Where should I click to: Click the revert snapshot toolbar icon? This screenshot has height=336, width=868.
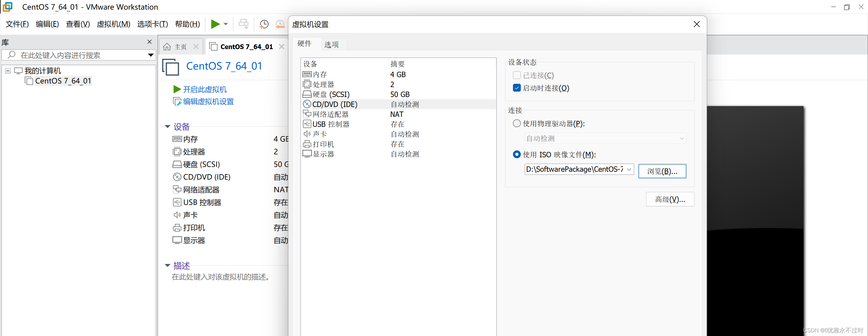point(280,24)
